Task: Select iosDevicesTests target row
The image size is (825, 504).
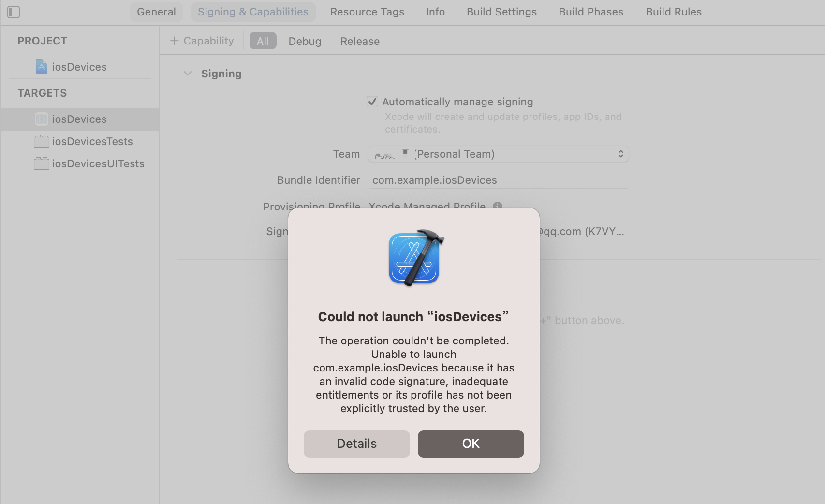Action: pos(80,141)
